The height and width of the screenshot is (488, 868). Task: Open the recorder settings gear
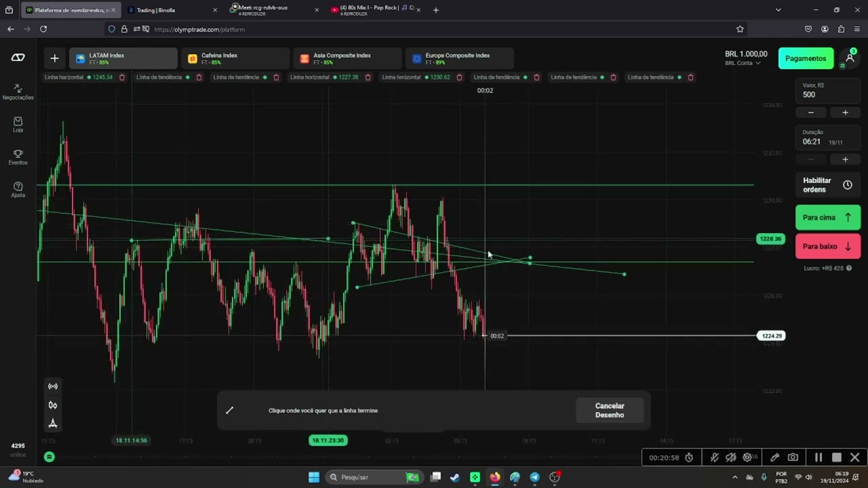pos(747,457)
